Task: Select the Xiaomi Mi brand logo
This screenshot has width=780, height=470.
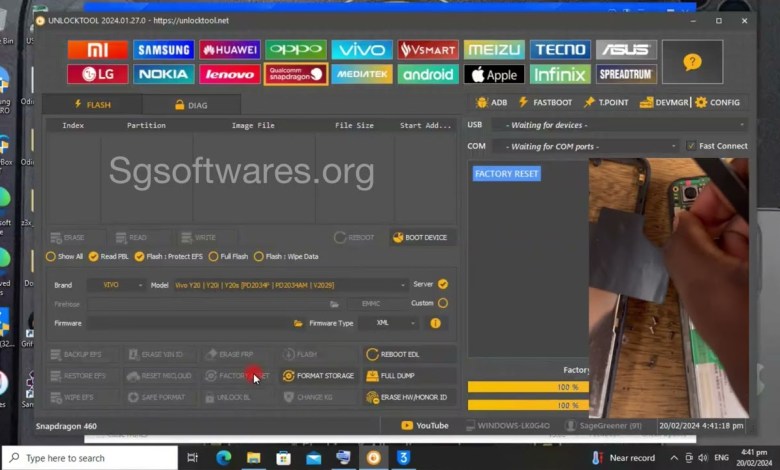Action: 97,50
